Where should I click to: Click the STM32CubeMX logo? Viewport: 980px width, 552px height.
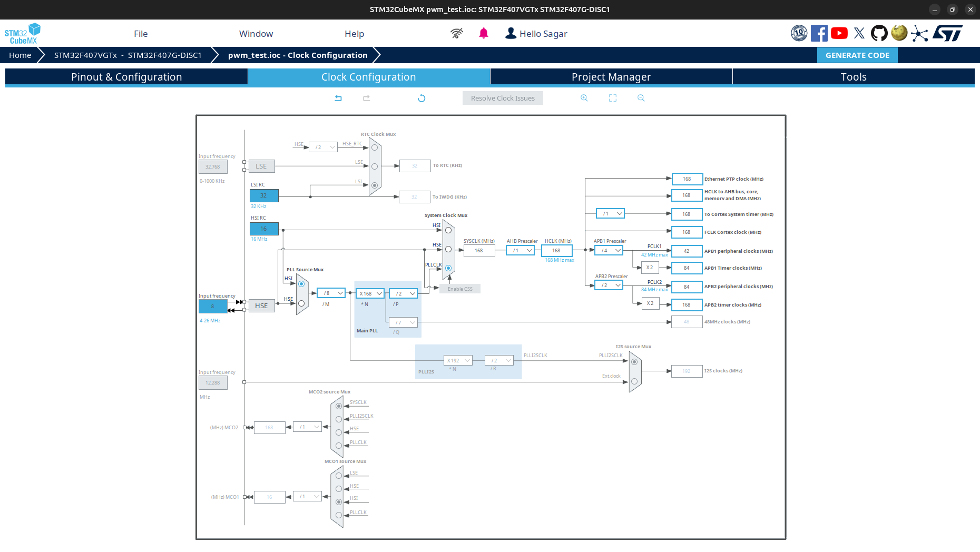tap(23, 34)
